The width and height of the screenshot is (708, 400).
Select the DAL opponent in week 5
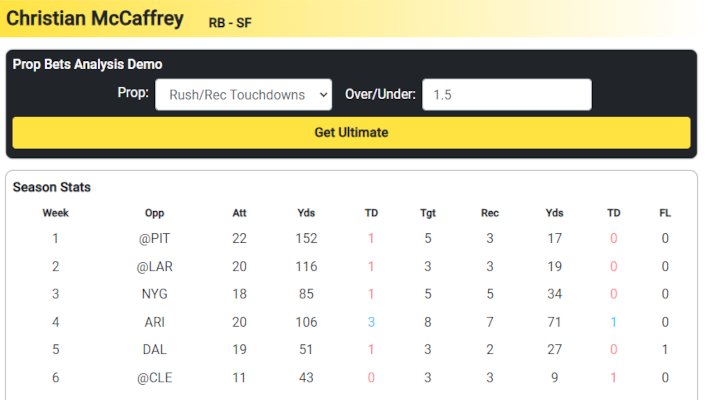[154, 349]
